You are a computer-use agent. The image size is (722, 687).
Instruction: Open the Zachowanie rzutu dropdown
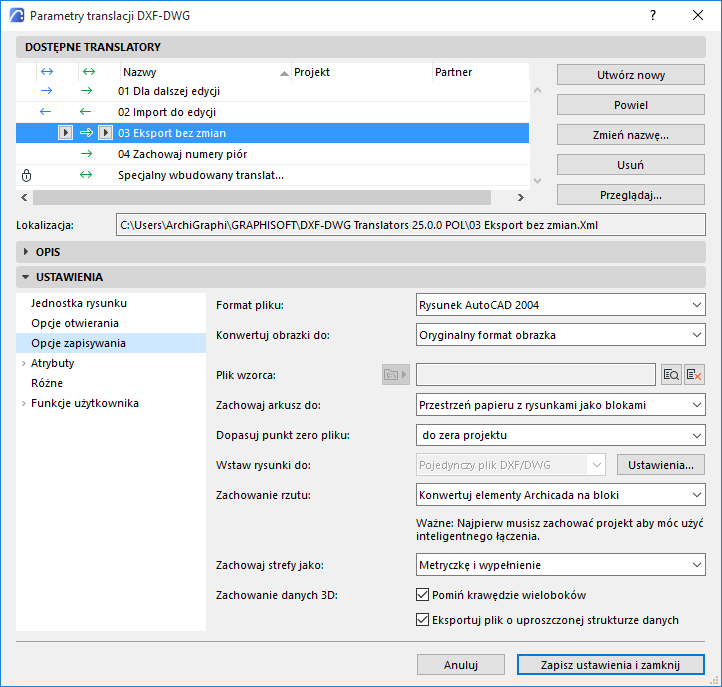(x=560, y=495)
